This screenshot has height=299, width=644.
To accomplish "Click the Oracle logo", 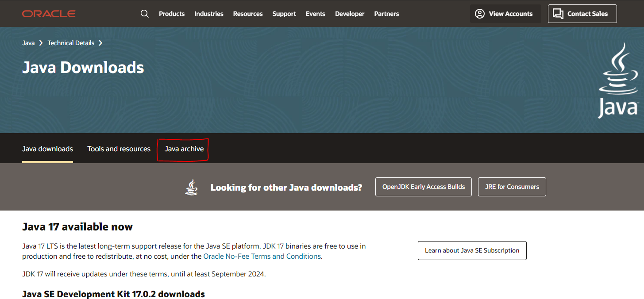I will (x=49, y=14).
